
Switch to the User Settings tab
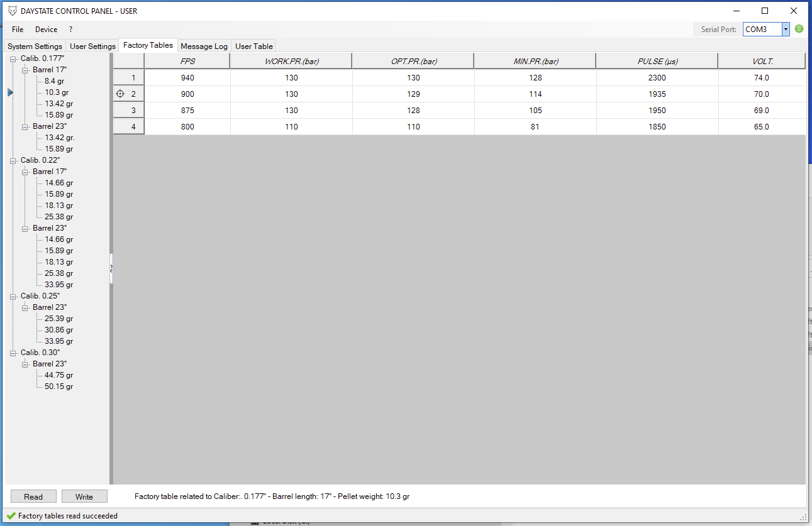point(92,46)
